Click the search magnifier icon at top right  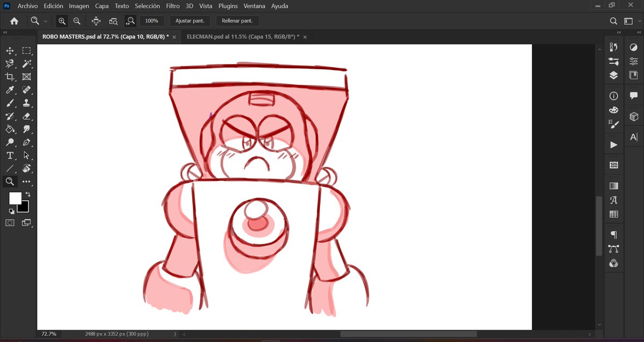(x=613, y=21)
